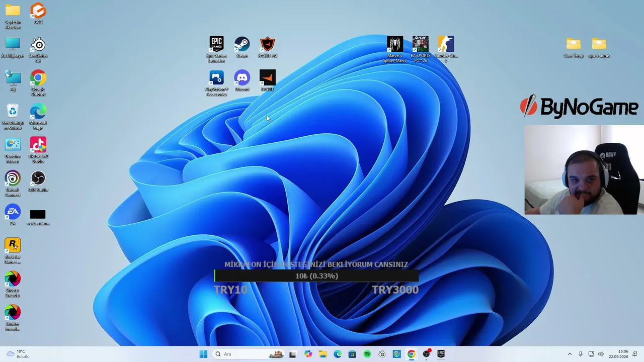This screenshot has height=362, width=644.
Task: Switch to OBS Studio in the taskbar
Action: (426, 354)
